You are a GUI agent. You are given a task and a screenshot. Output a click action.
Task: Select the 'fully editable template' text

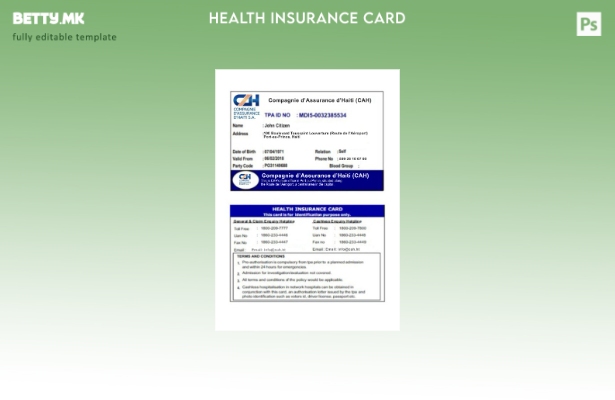click(x=64, y=37)
